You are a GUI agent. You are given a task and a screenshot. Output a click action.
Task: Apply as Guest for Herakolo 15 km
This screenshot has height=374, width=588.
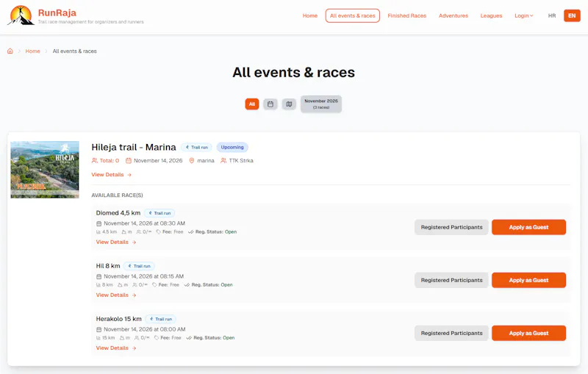point(528,333)
